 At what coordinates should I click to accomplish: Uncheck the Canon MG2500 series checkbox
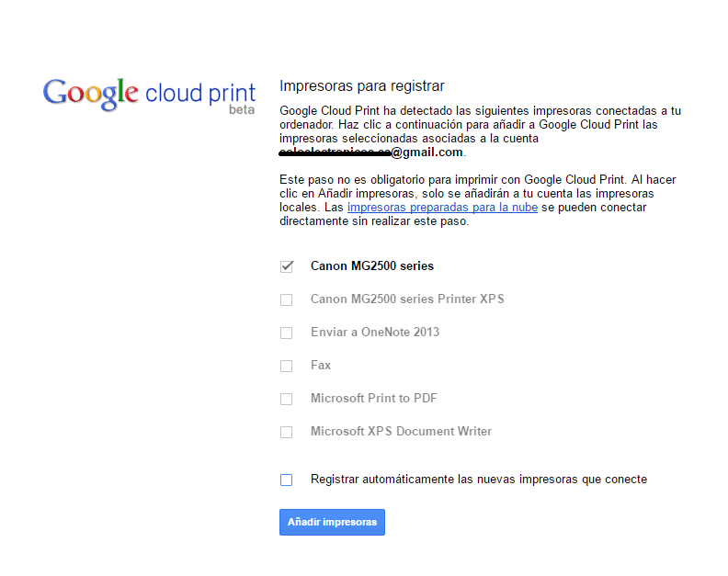tap(287, 266)
